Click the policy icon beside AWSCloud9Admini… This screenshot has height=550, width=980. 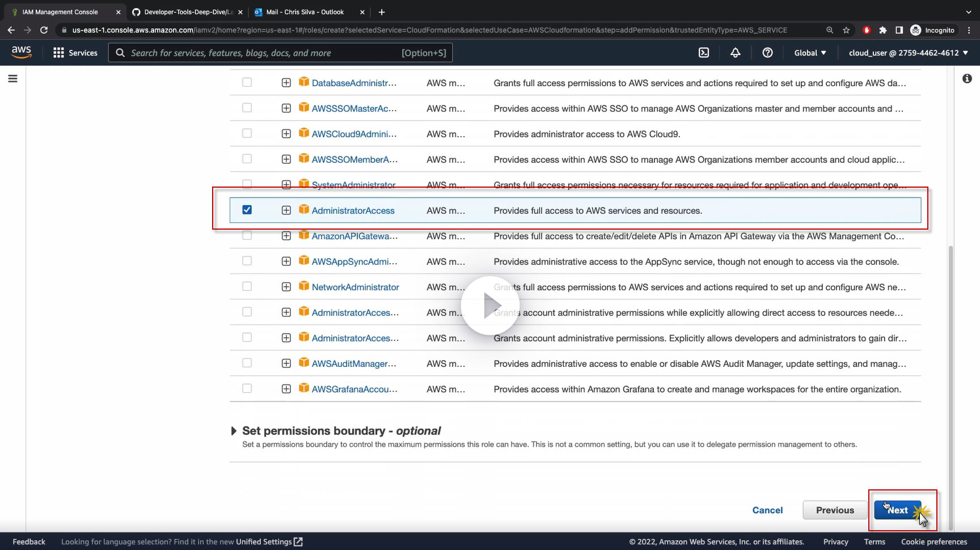(x=304, y=133)
